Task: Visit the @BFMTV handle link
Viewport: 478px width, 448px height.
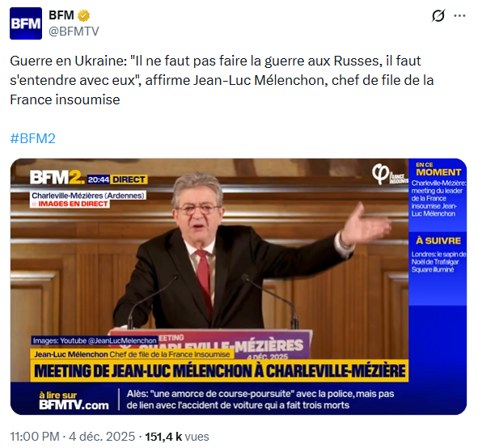Action: point(74,31)
